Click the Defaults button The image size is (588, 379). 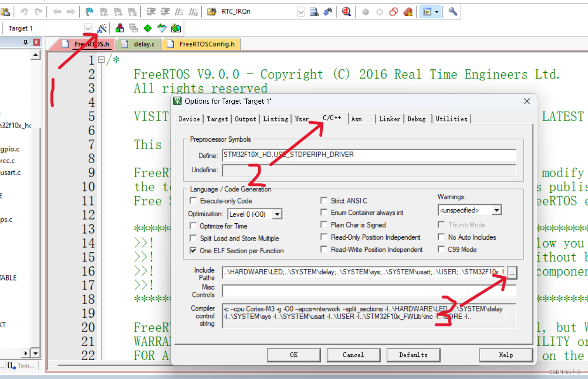click(413, 355)
